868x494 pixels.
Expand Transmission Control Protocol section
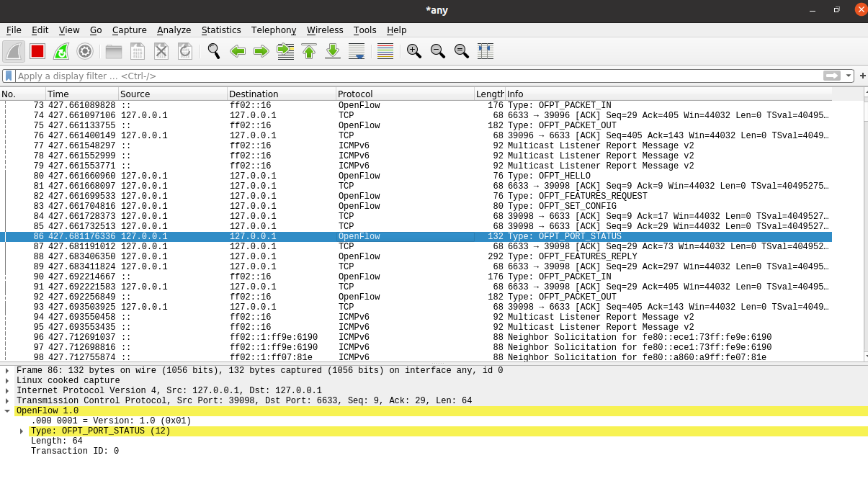point(8,401)
